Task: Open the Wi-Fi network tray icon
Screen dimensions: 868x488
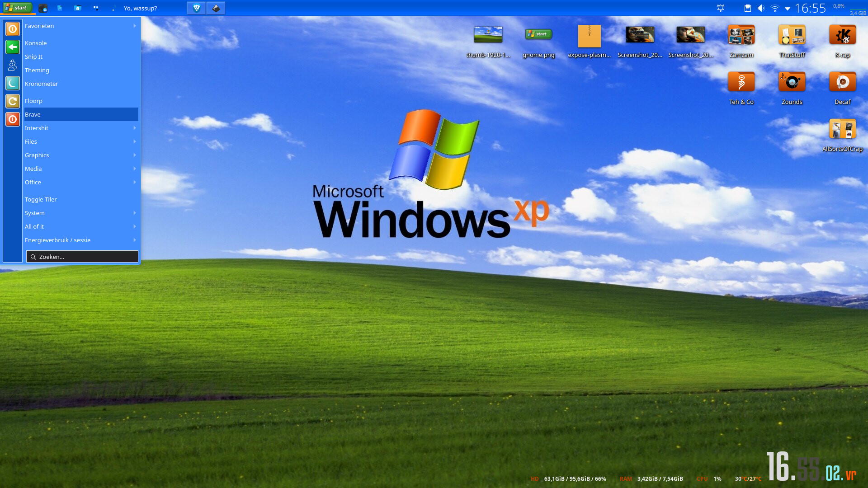Action: coord(774,8)
